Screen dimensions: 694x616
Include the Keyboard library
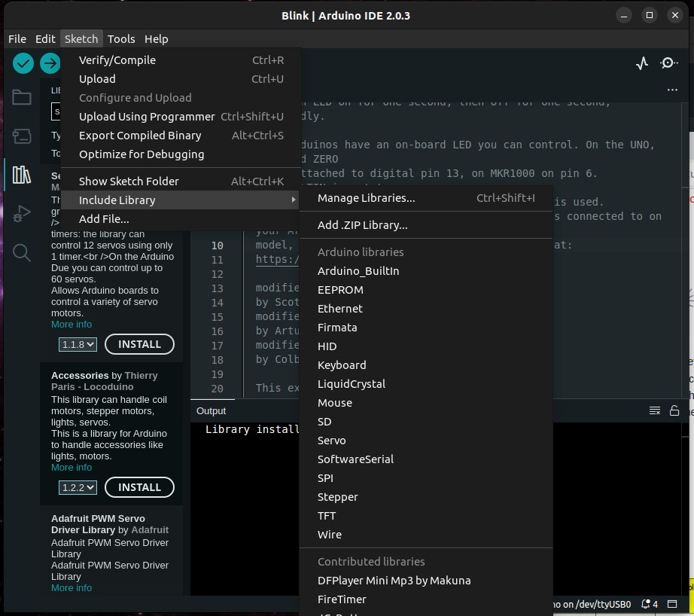click(x=426, y=365)
